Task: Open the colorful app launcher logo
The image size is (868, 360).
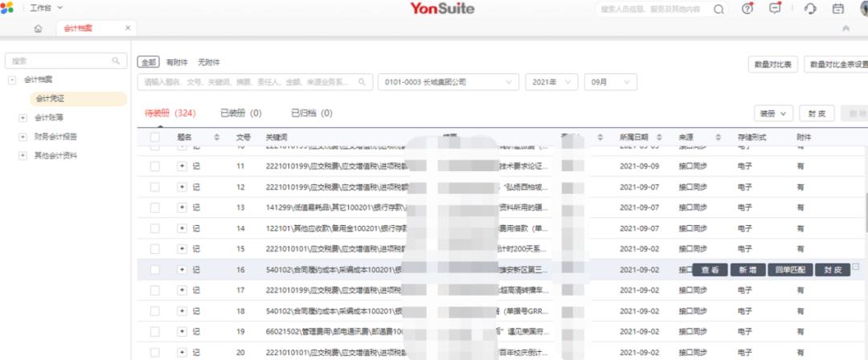Action: [x=6, y=8]
